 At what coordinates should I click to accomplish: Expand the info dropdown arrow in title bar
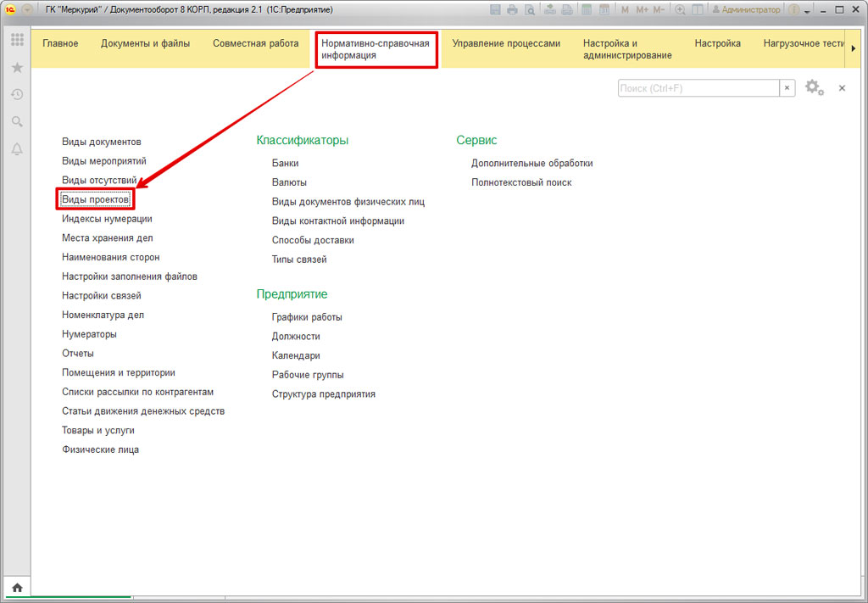coord(806,9)
